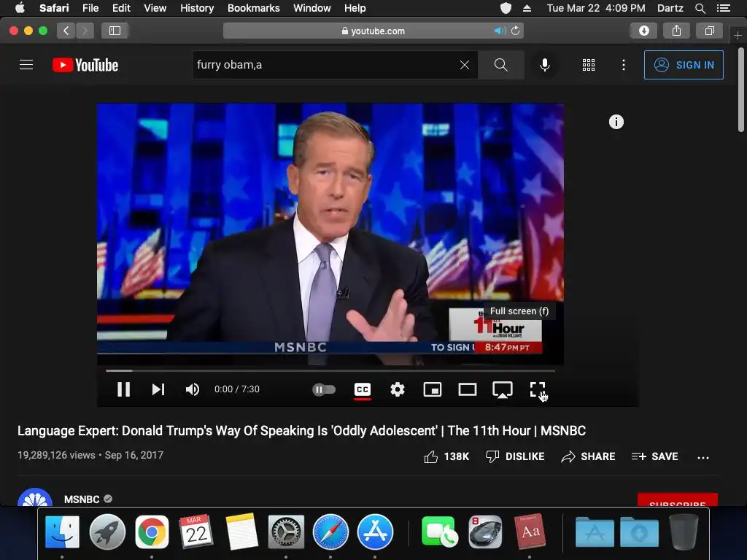Open the MSNBC channel name link
747x560 pixels.
[82, 499]
